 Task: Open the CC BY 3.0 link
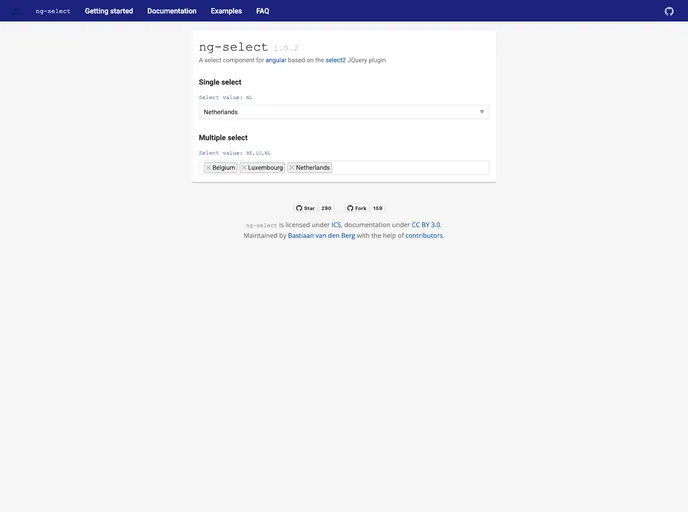point(426,225)
